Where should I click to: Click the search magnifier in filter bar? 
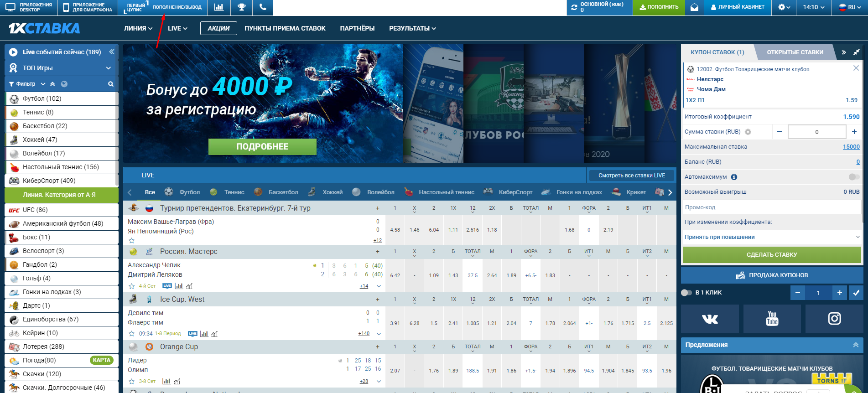point(110,84)
